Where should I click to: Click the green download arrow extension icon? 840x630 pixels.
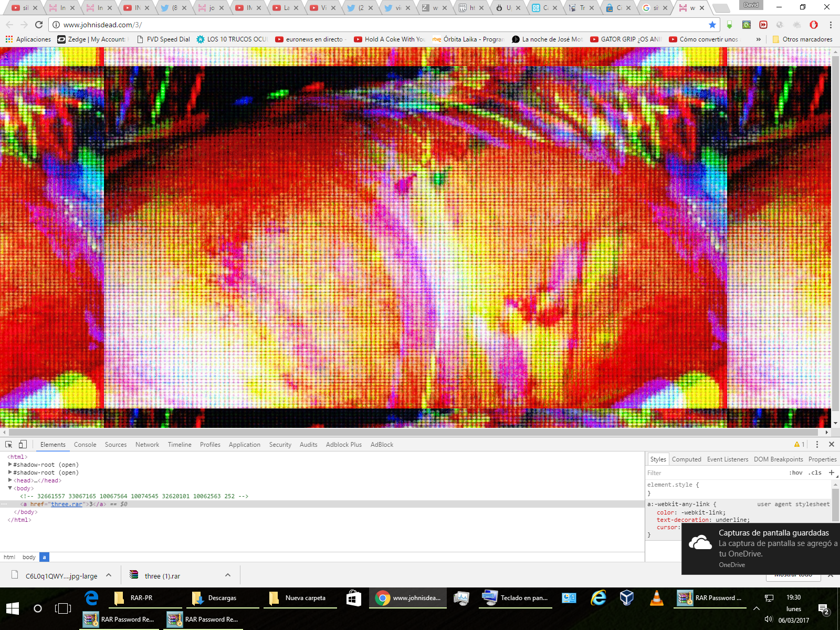coord(729,25)
